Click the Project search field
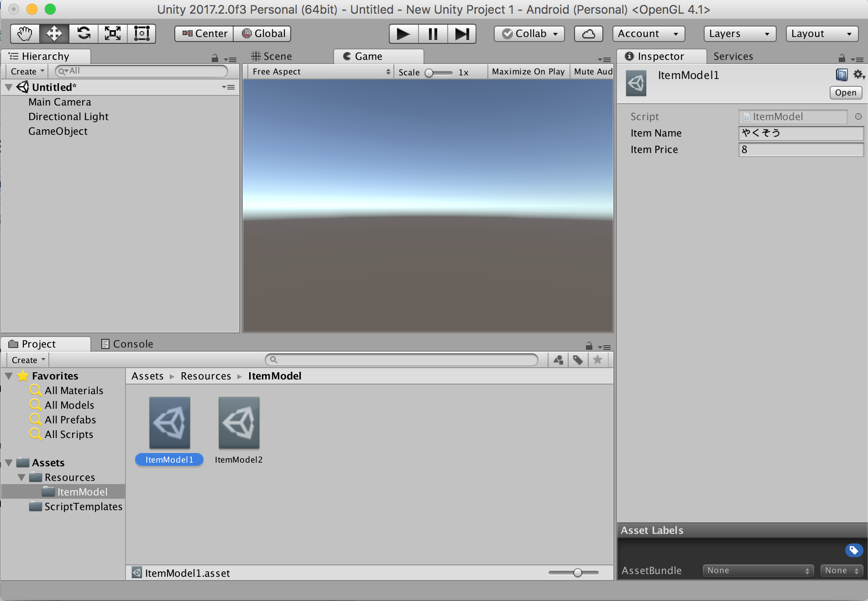Image resolution: width=868 pixels, height=601 pixels. pyautogui.click(x=402, y=360)
